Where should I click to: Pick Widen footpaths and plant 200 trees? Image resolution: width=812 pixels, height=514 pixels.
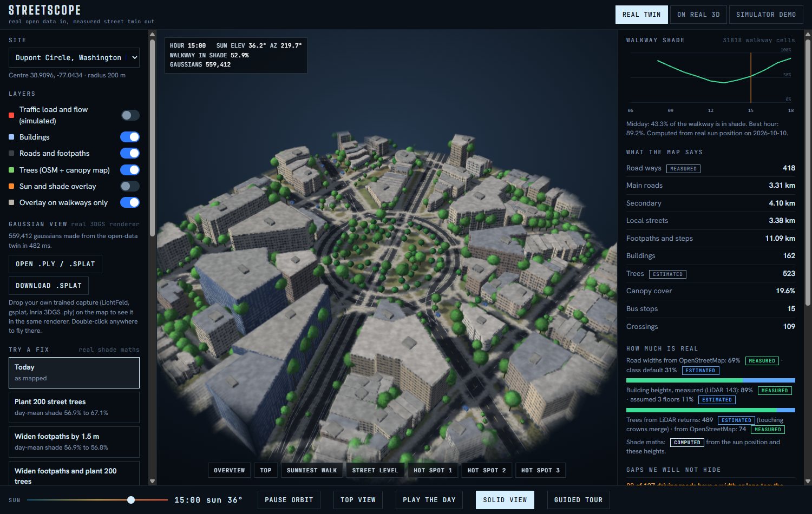[74, 473]
